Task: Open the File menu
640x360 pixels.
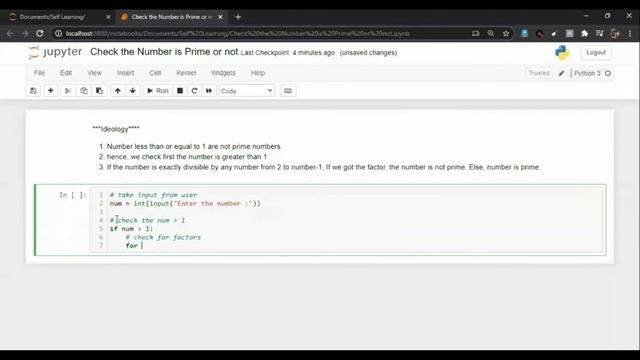Action: coord(39,73)
